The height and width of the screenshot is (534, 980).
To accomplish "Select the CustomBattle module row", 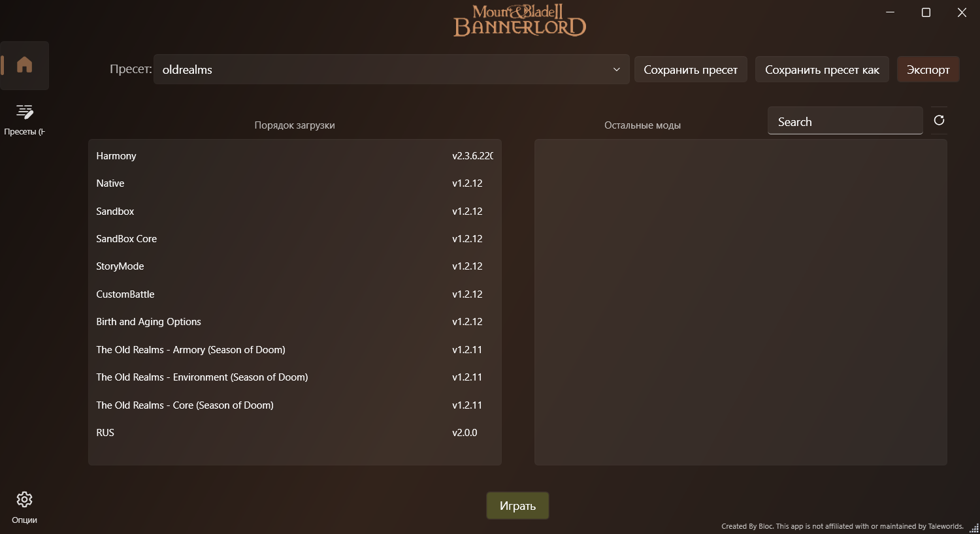I will [x=295, y=294].
